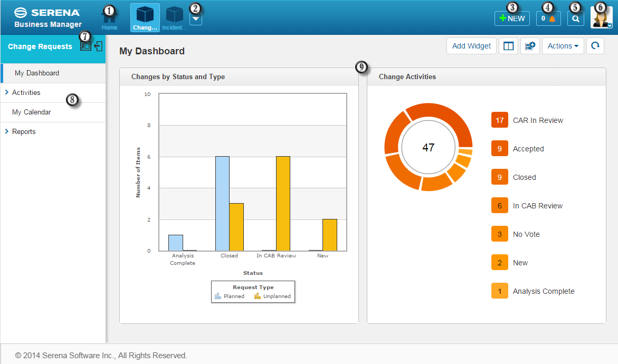
Task: Click the Unplanned bar for In CAB Review
Action: click(283, 204)
